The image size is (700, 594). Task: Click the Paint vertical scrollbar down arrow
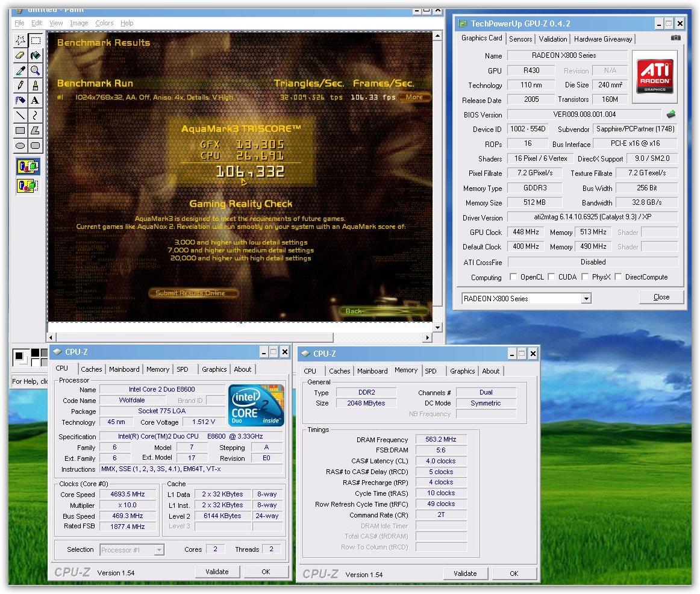(x=437, y=328)
